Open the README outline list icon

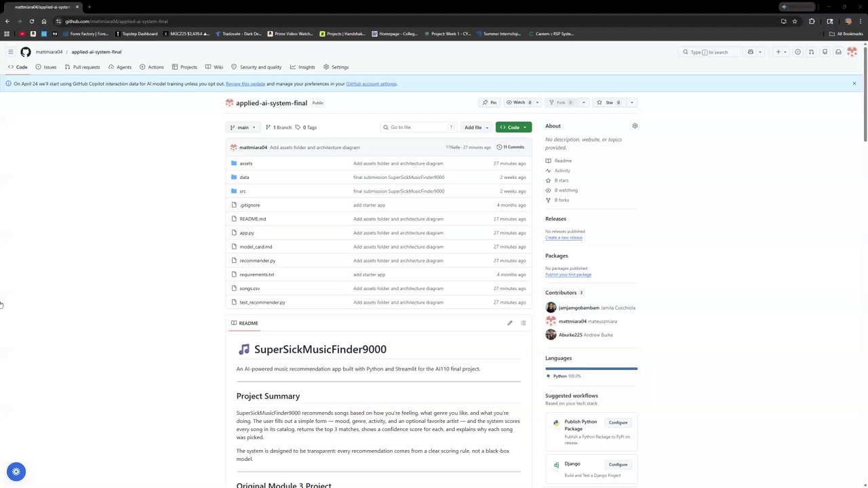point(523,323)
